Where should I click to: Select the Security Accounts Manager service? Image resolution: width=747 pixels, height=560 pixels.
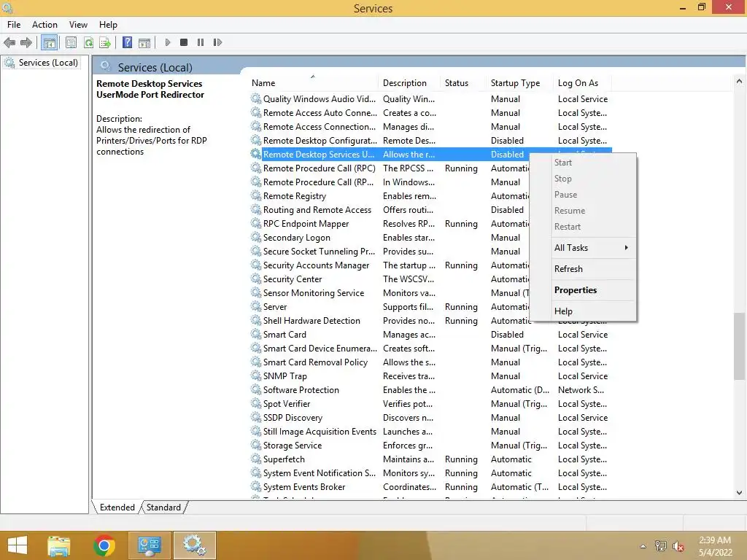[316, 265]
